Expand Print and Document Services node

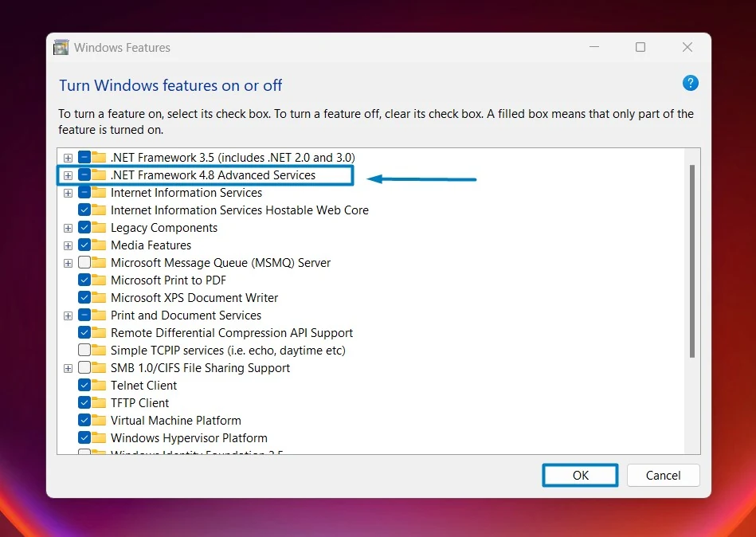(x=68, y=316)
